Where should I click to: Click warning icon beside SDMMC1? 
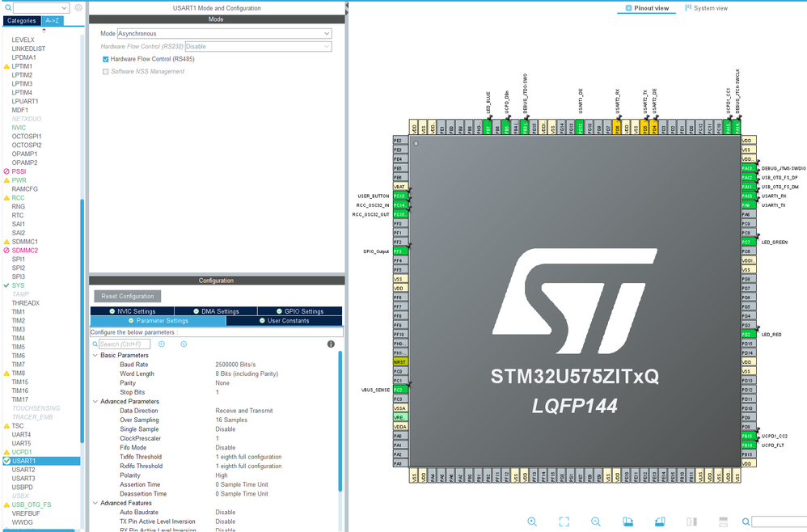click(6, 242)
